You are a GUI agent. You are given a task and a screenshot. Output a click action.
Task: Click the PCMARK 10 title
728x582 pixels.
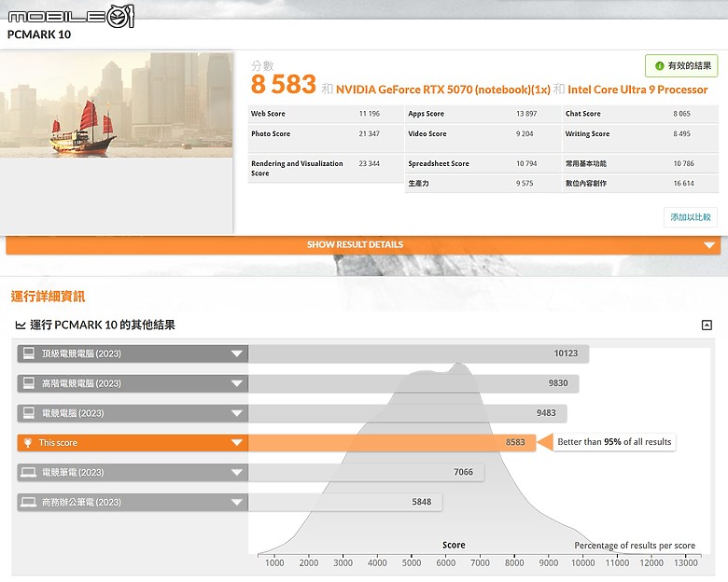click(39, 35)
